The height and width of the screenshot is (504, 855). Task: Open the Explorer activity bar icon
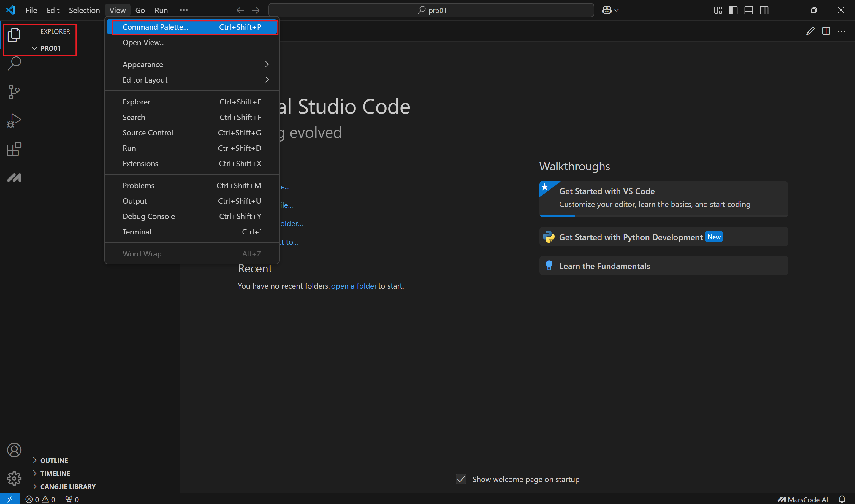pyautogui.click(x=14, y=35)
